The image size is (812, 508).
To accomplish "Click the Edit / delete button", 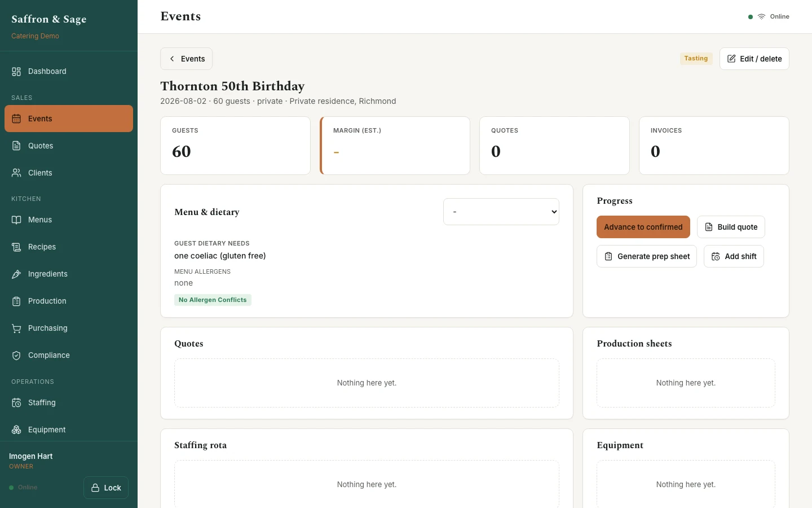I will pos(754,59).
